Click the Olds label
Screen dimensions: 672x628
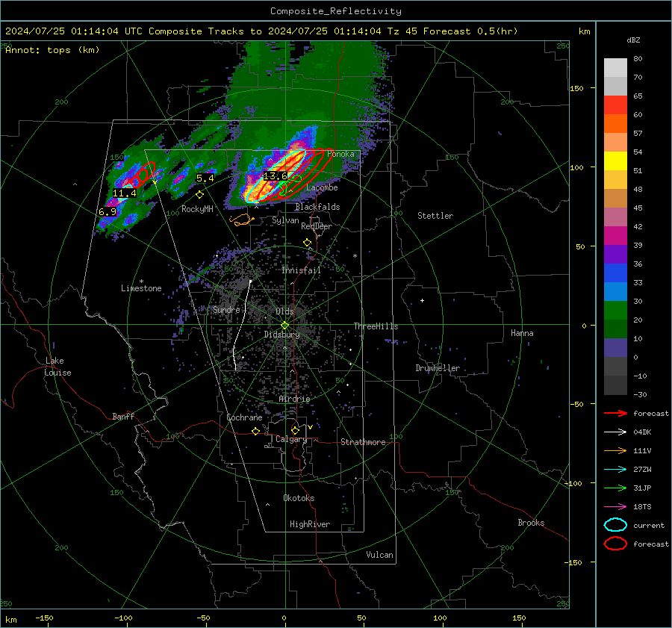[284, 311]
